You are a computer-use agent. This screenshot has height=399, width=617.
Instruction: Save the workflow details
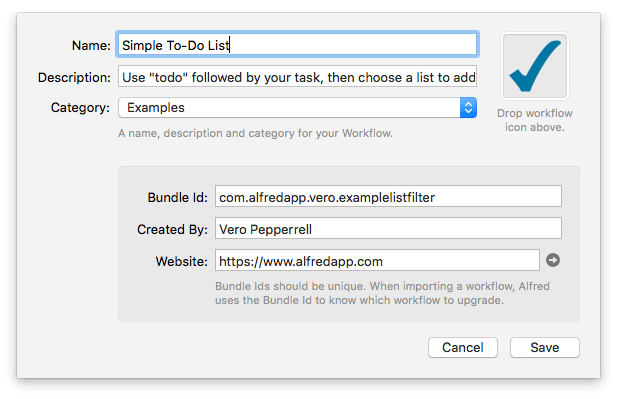pos(545,347)
